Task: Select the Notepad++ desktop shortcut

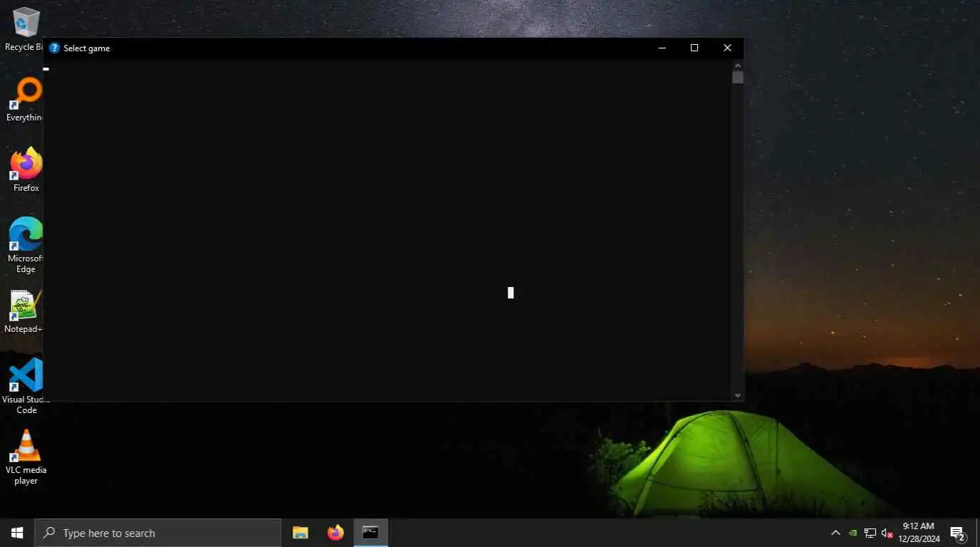Action: 26,311
